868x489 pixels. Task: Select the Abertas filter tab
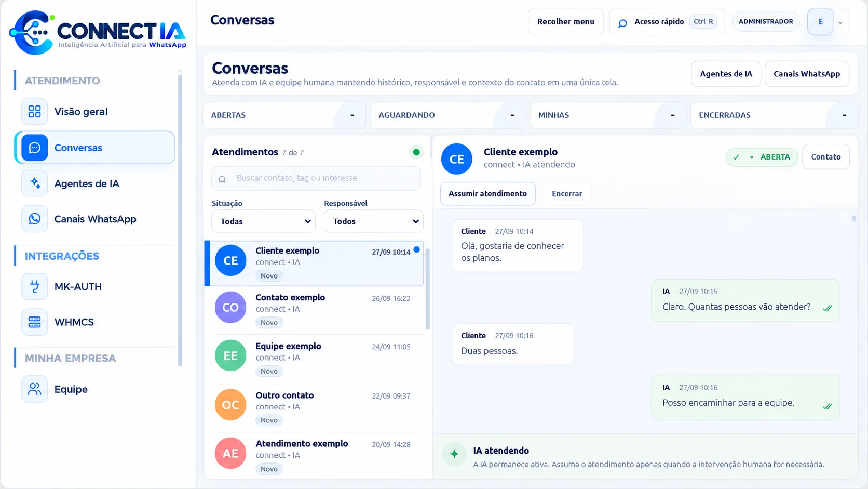284,115
